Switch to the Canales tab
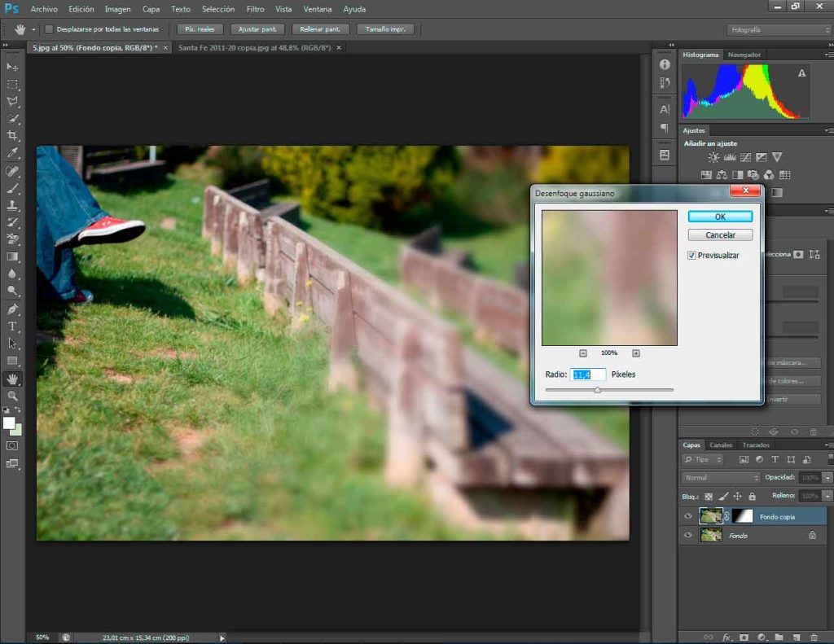Screen dimensions: 834x644 click(x=721, y=445)
